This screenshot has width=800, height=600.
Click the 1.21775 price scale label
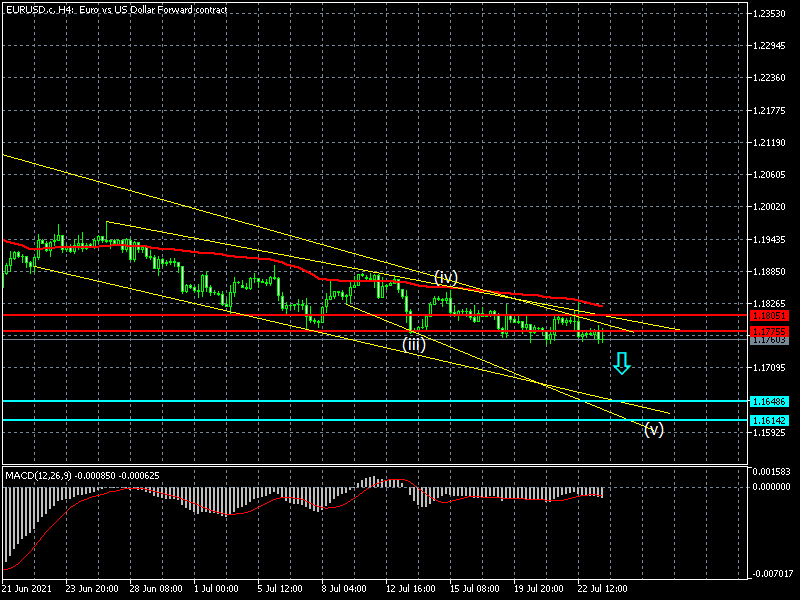(x=769, y=110)
